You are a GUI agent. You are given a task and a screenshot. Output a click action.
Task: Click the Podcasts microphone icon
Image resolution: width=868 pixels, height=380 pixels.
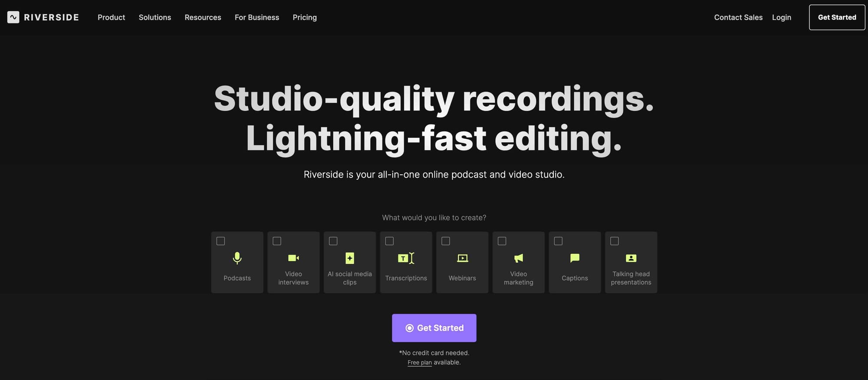[x=237, y=258]
